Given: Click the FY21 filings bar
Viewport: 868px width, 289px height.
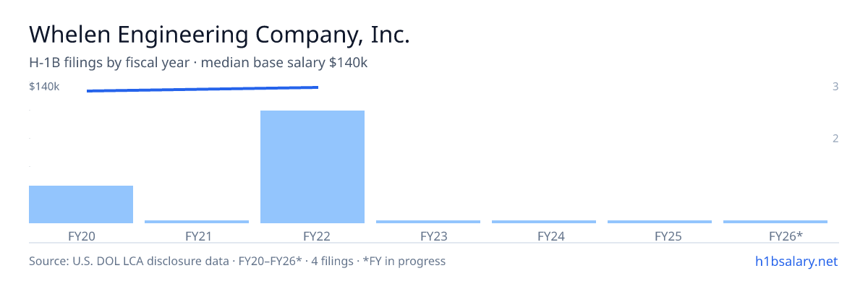Looking at the screenshot, I should (197, 222).
